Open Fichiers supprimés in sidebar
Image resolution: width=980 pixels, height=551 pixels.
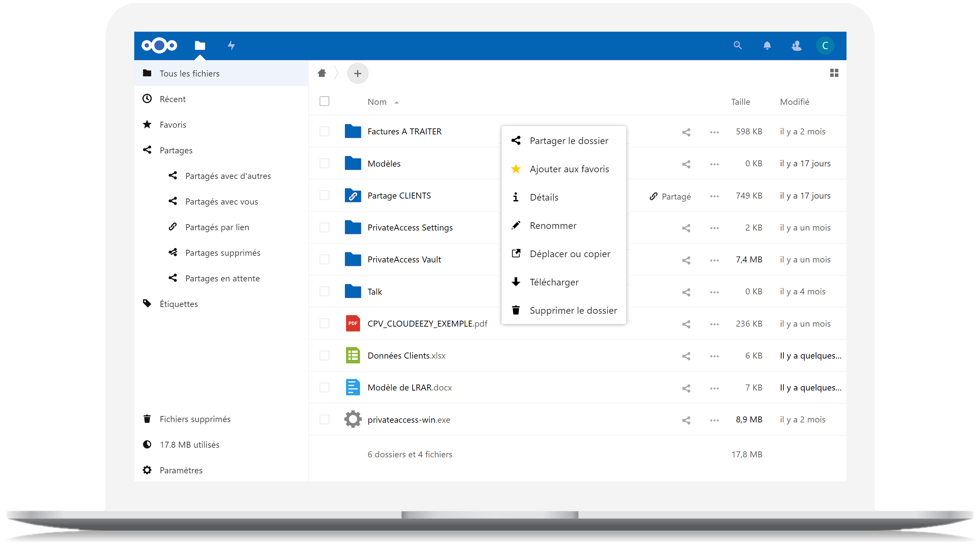221,419
